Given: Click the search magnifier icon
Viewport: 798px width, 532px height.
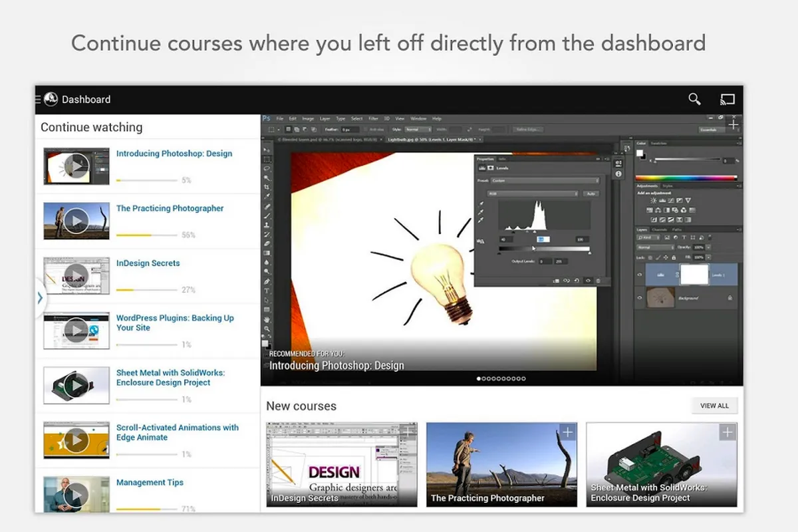Looking at the screenshot, I should pos(694,100).
